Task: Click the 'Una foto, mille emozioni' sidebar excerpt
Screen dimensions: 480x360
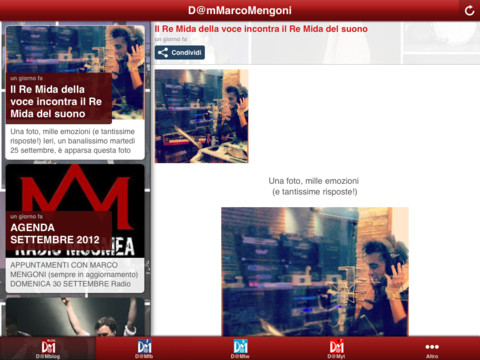Action: click(73, 141)
